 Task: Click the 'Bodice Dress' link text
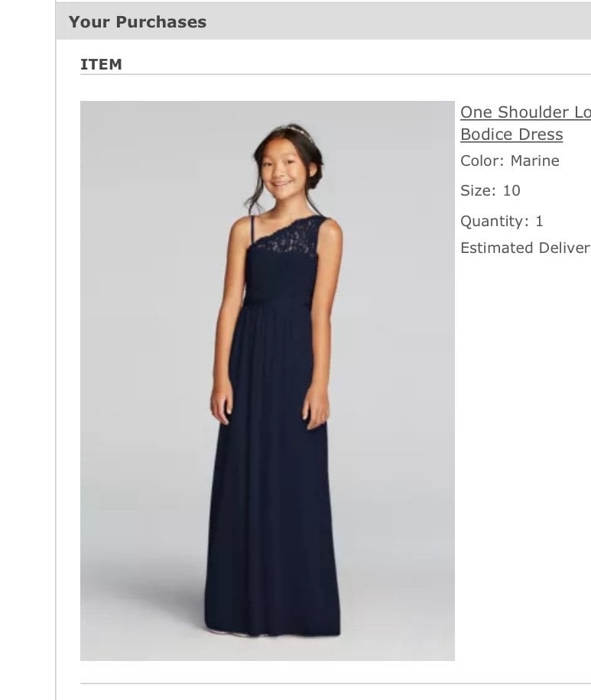coord(511,134)
